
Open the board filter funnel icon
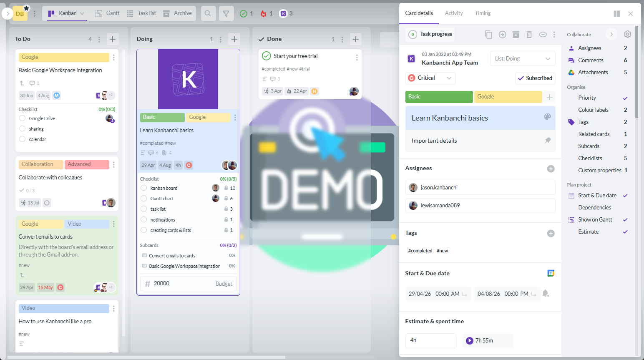(226, 13)
